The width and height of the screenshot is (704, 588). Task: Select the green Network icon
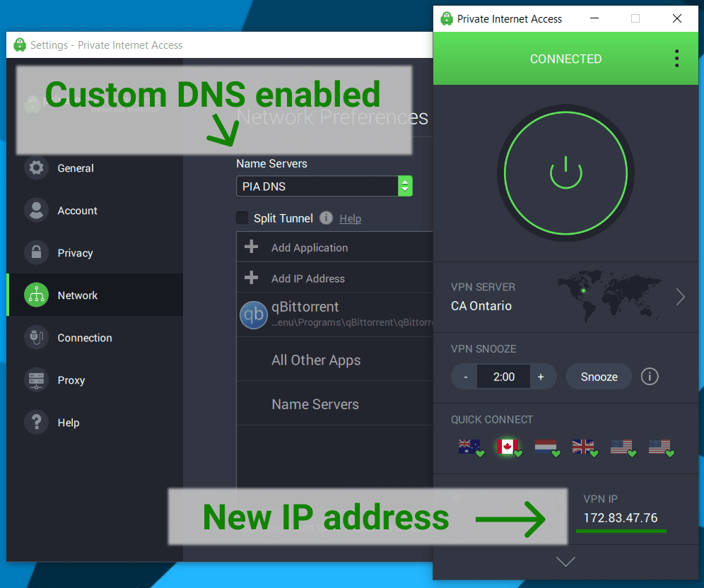click(36, 295)
